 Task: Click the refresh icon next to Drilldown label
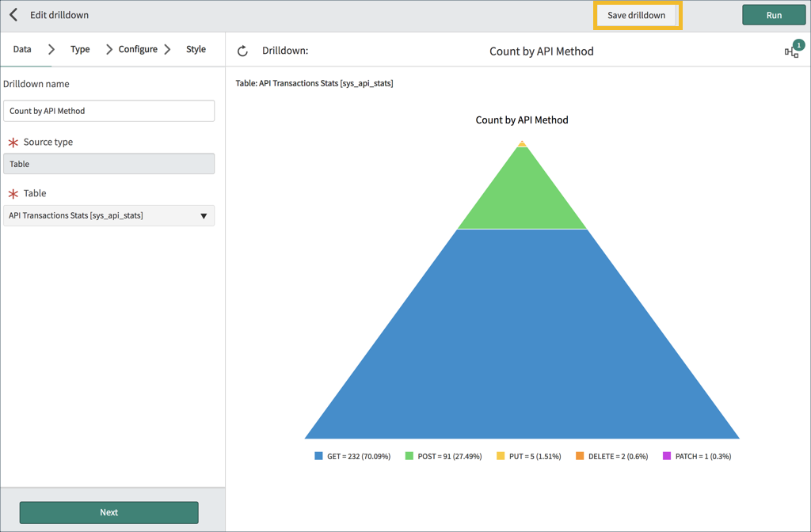(243, 49)
